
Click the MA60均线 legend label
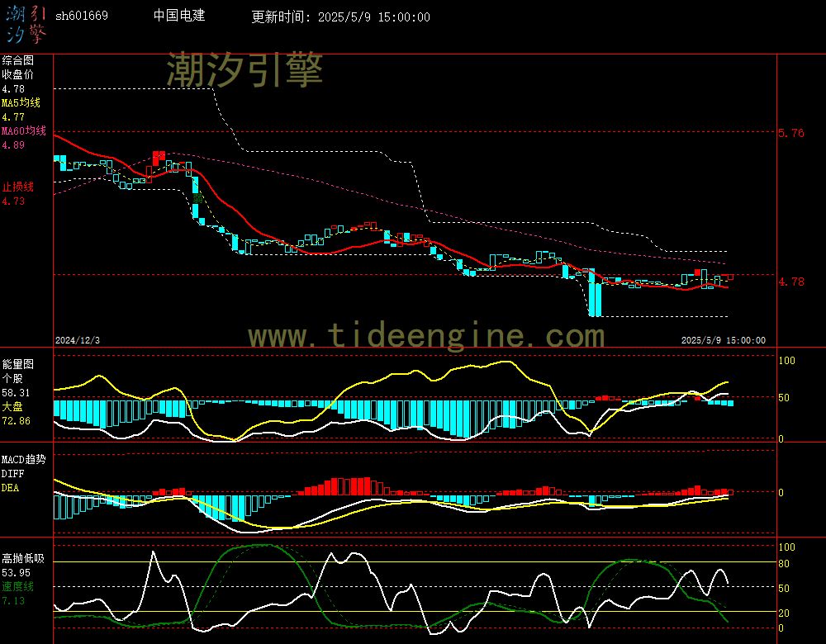[24, 130]
